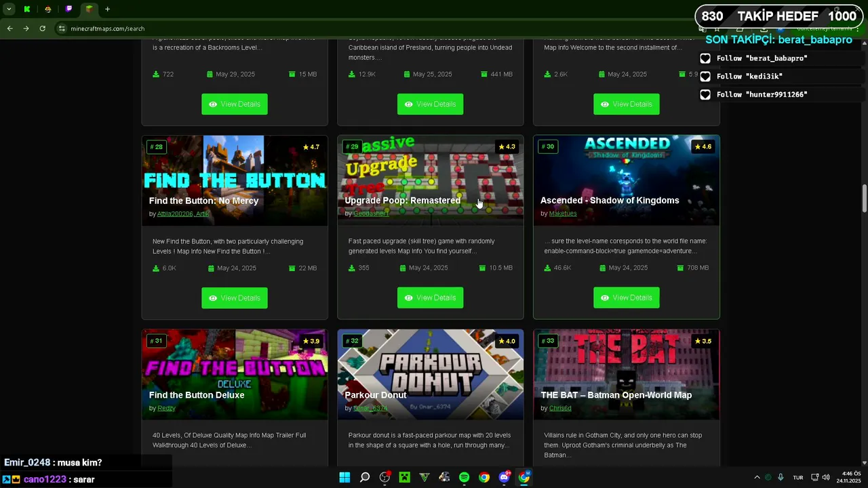Click the 4.7 star rating badge
Viewport: 868px width, 488px height.
[x=311, y=147]
